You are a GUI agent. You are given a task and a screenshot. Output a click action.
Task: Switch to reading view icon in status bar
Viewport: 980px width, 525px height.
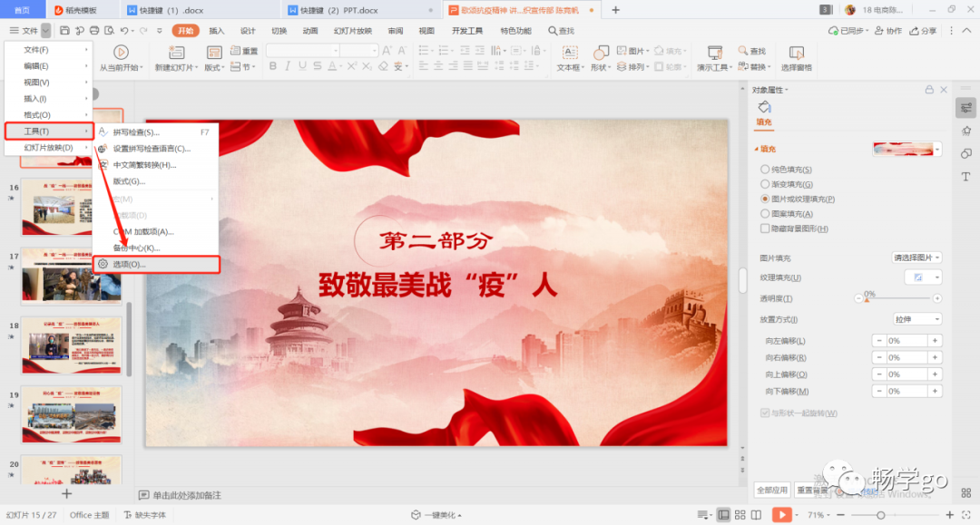point(756,515)
